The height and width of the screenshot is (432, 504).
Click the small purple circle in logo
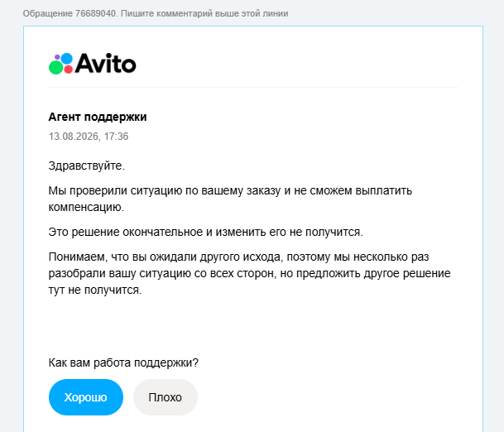coord(57,57)
